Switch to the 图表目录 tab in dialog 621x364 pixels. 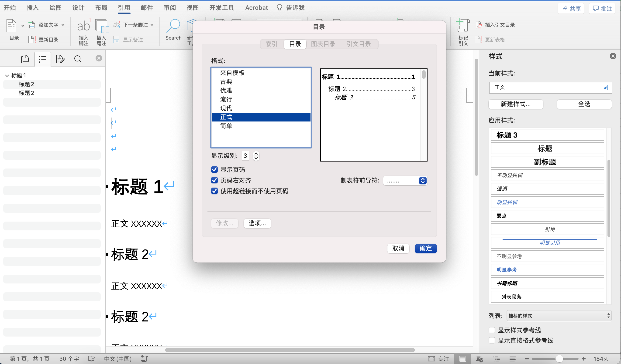tap(322, 44)
